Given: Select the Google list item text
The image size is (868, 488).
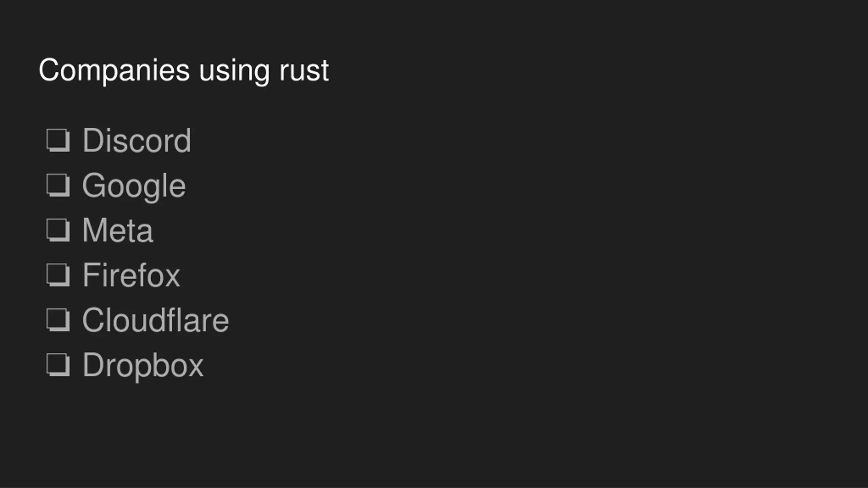Looking at the screenshot, I should point(134,186).
